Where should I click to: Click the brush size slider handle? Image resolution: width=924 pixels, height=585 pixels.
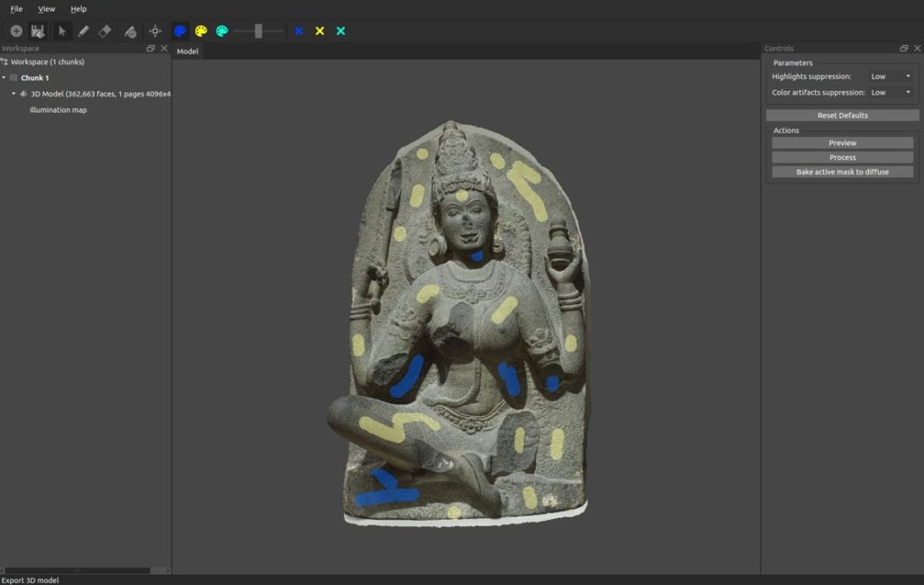258,31
